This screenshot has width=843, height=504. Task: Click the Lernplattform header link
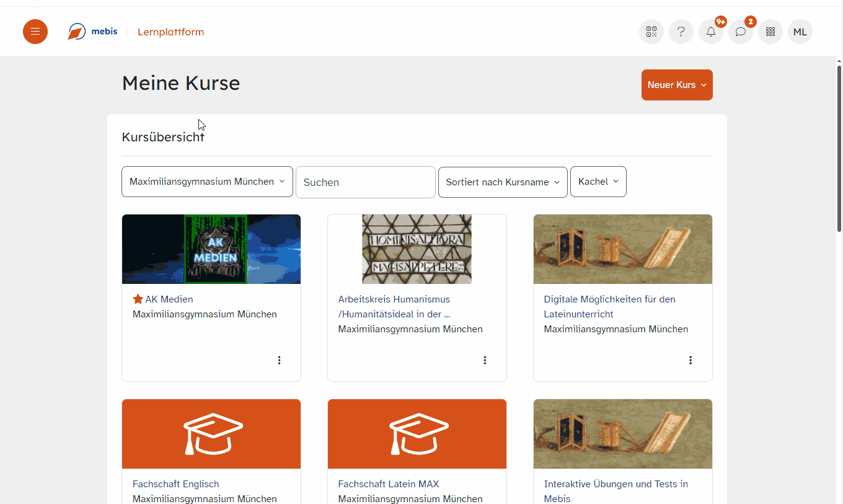point(170,32)
